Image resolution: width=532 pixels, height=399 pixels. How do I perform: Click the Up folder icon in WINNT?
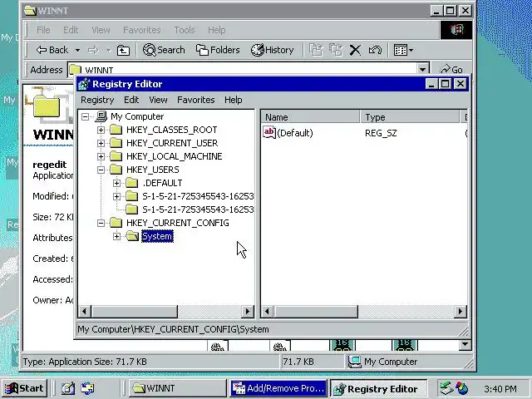tap(123, 51)
